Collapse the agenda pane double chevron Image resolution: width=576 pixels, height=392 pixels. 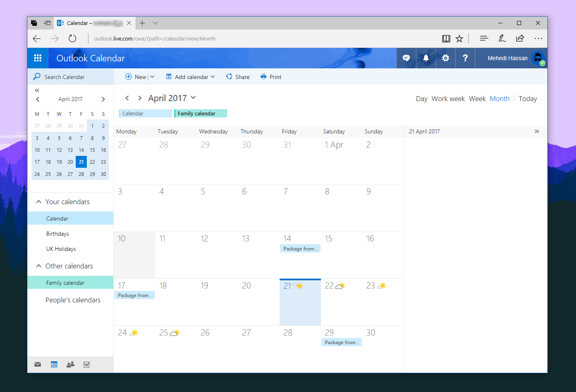537,131
